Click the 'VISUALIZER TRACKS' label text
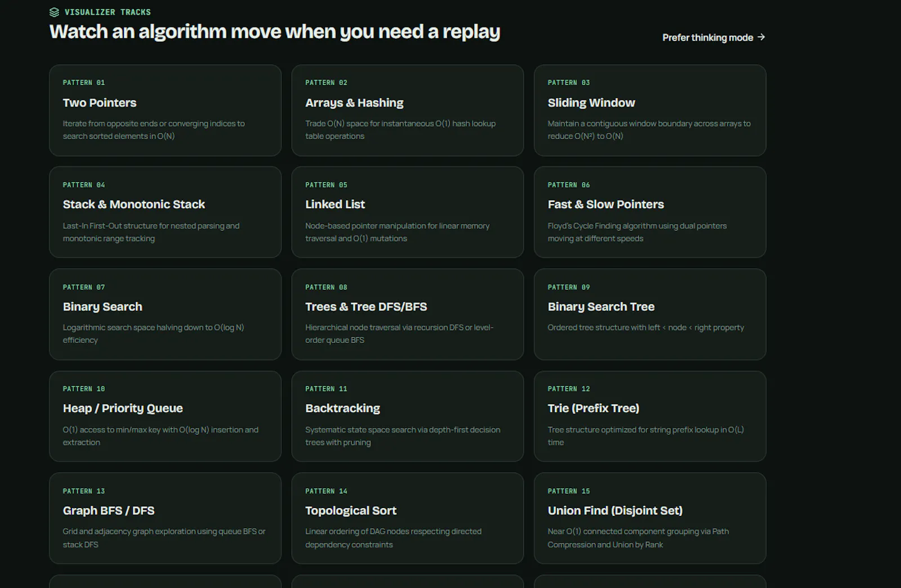 [108, 12]
